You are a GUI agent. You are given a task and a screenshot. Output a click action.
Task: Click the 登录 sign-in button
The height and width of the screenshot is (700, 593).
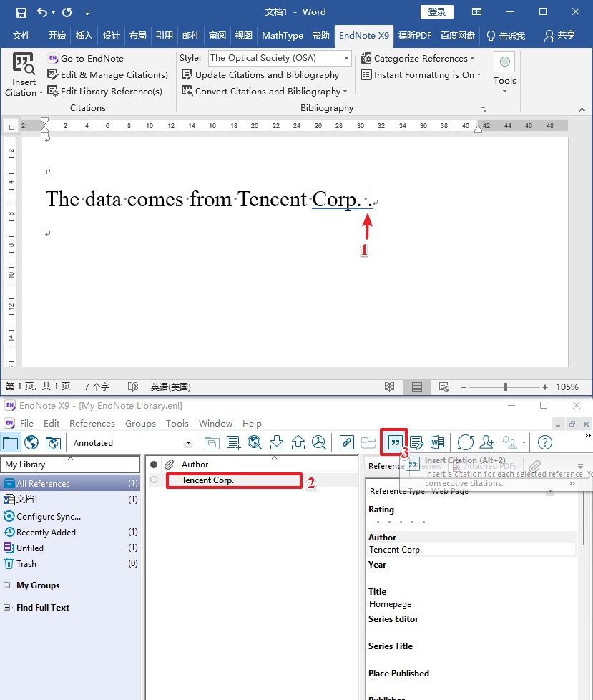[x=437, y=12]
